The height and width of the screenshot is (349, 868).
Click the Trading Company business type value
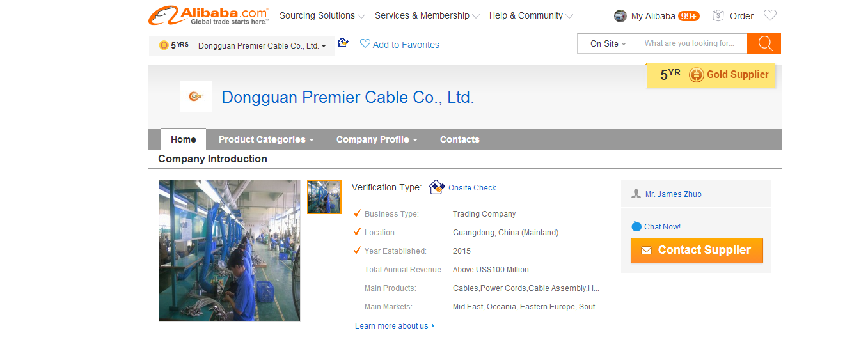tap(484, 214)
